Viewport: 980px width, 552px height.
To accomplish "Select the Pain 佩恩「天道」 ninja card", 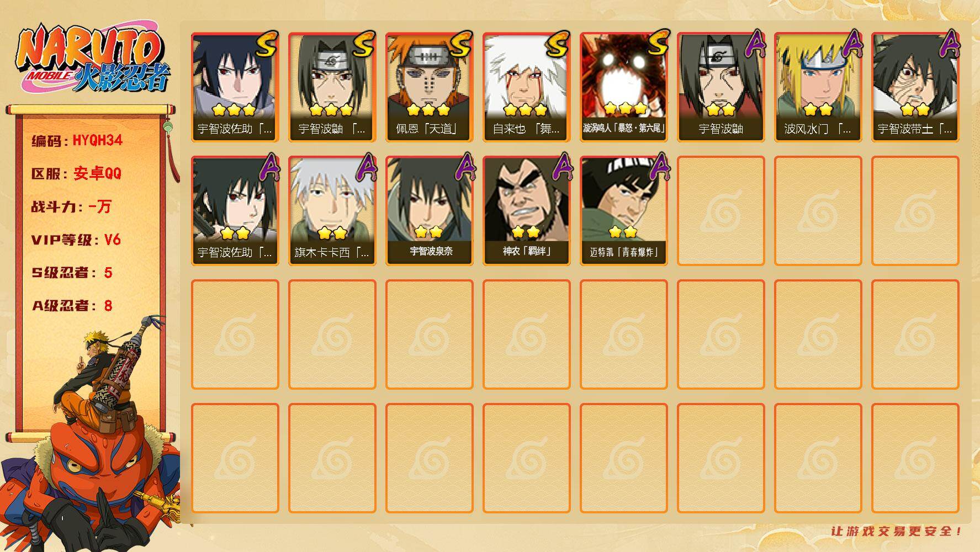I will 429,87.
